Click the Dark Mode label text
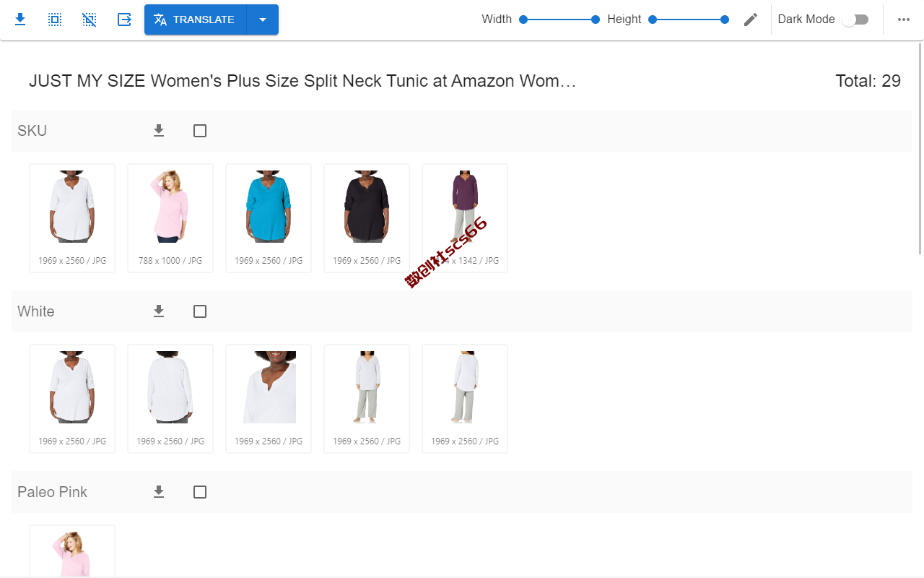Image resolution: width=924 pixels, height=578 pixels. coord(806,20)
